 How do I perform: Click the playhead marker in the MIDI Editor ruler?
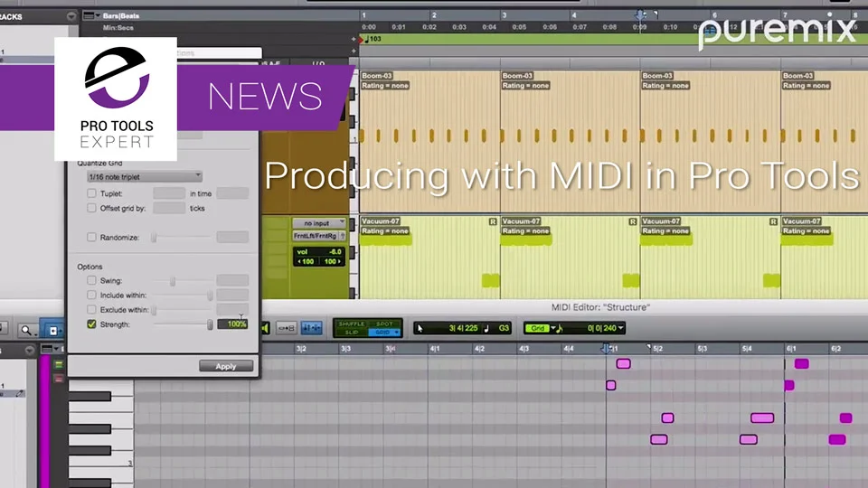(x=606, y=349)
